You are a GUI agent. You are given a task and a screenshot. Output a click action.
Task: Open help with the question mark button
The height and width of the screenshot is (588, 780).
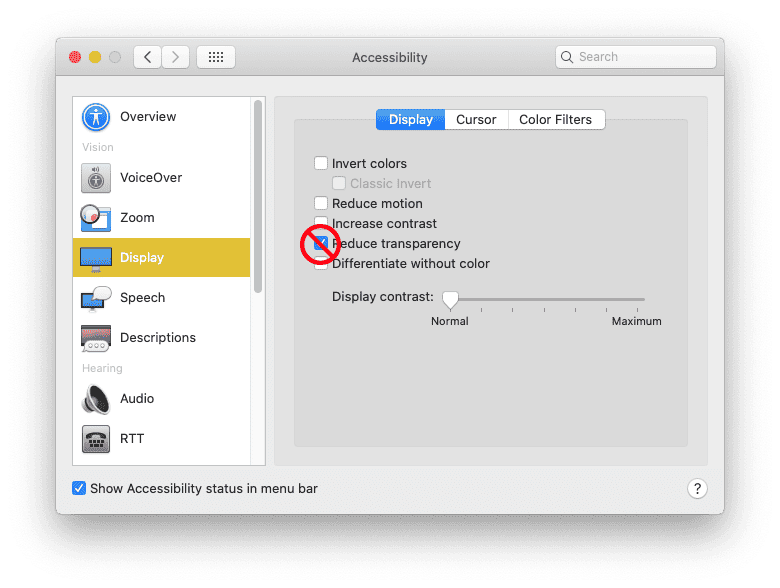[698, 489]
